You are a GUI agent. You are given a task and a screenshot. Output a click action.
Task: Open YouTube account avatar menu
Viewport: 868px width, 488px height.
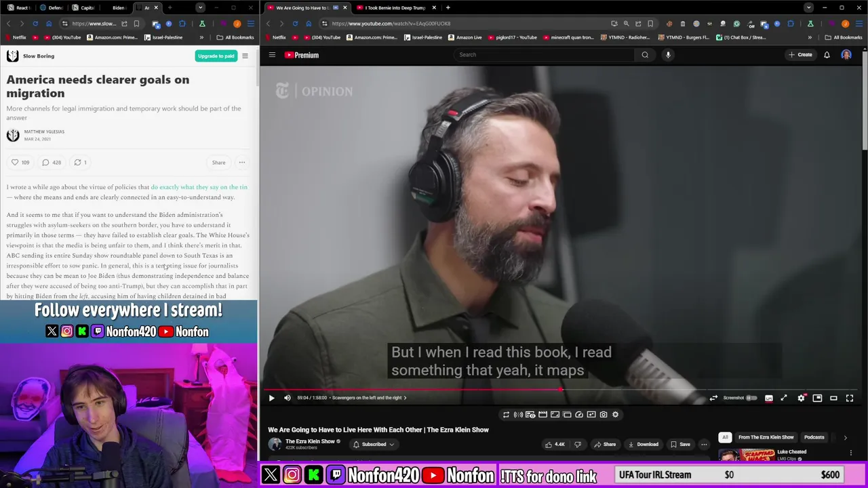click(x=846, y=55)
